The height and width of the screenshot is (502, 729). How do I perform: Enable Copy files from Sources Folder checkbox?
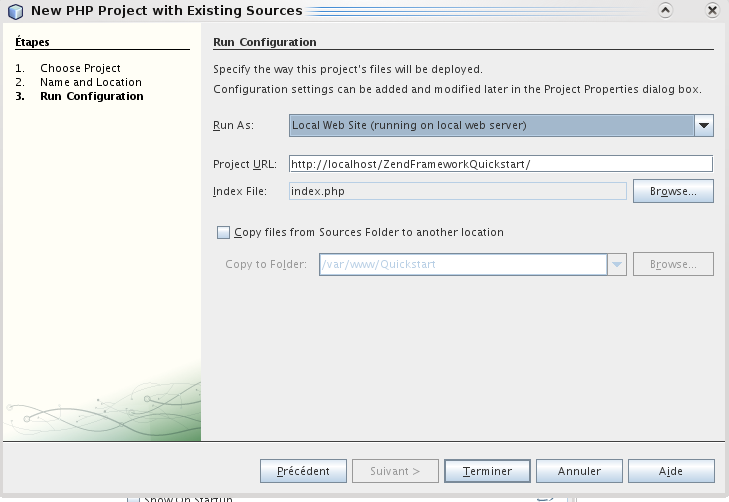tap(223, 232)
